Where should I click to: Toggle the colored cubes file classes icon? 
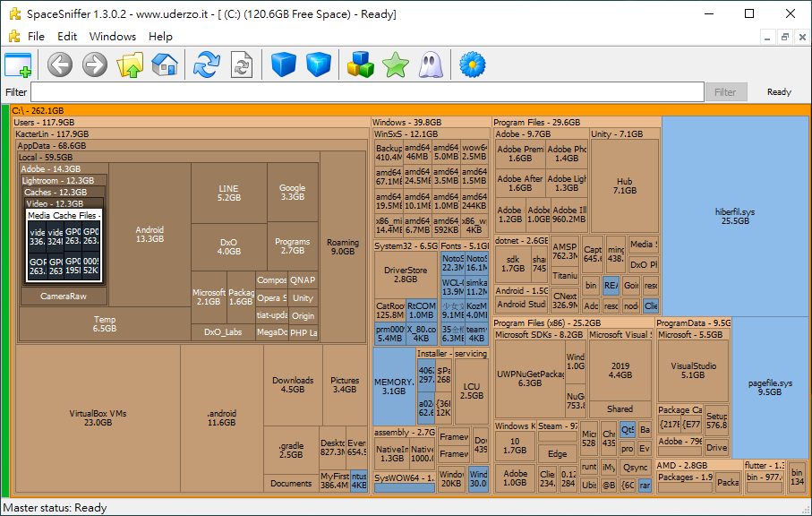pyautogui.click(x=360, y=64)
